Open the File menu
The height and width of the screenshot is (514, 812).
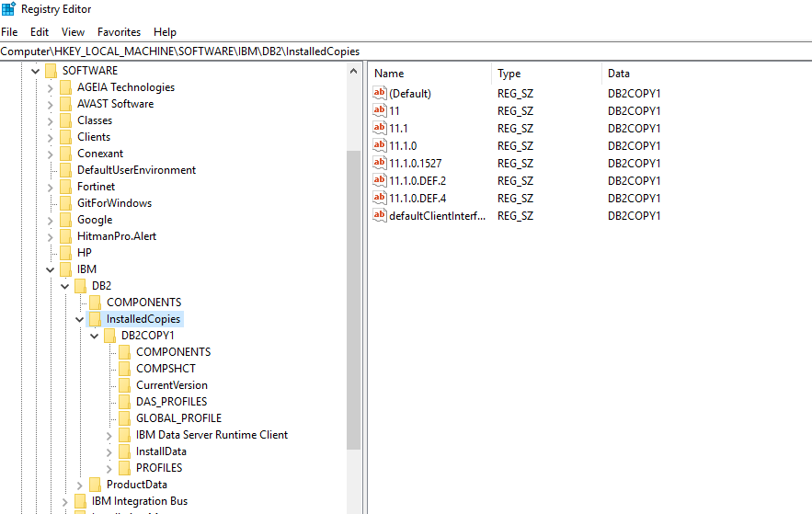[x=9, y=32]
